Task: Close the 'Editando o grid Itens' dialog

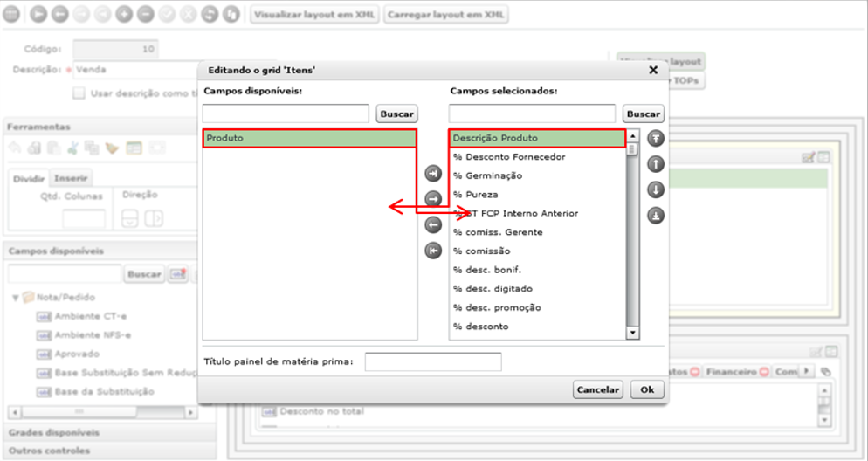Action: click(653, 70)
